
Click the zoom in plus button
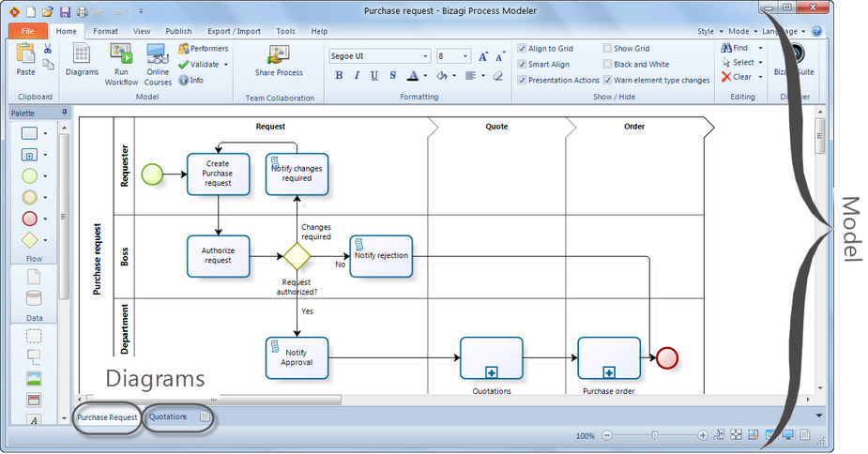point(703,436)
